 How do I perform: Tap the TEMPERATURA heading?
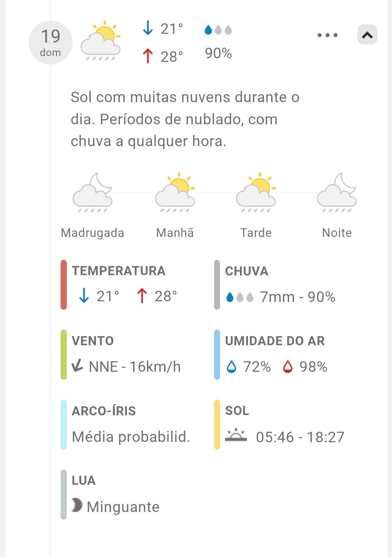click(x=119, y=271)
